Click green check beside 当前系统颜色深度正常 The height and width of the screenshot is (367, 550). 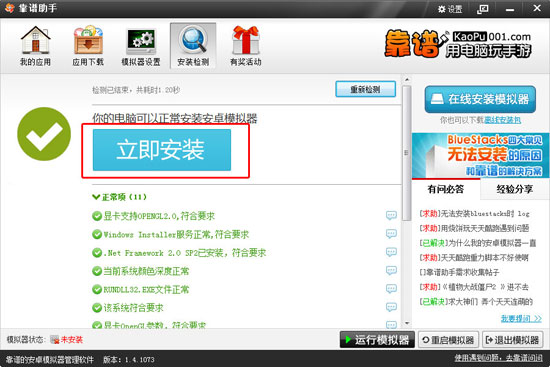click(97, 271)
